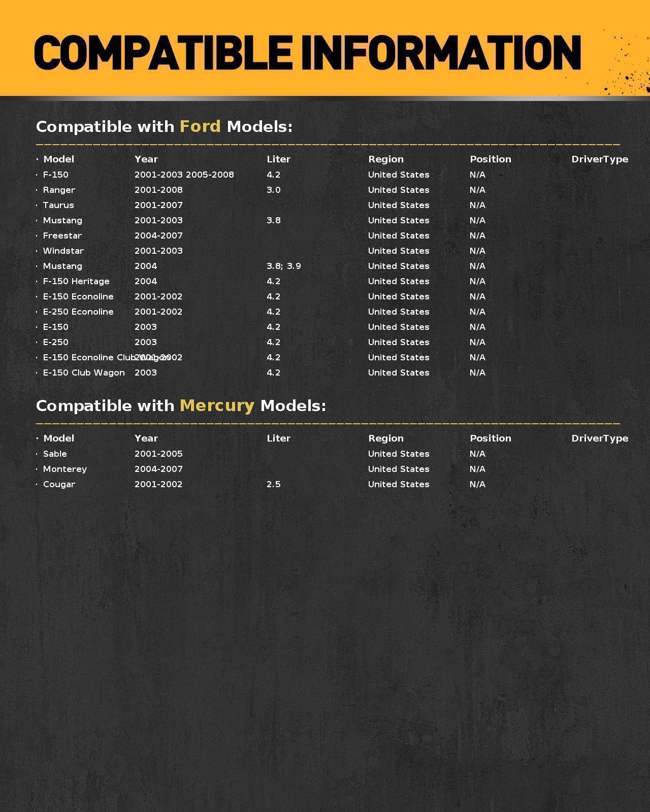The image size is (650, 812).
Task: Click the 2004 year in the F-150 Heritage row
Action: coord(146,281)
